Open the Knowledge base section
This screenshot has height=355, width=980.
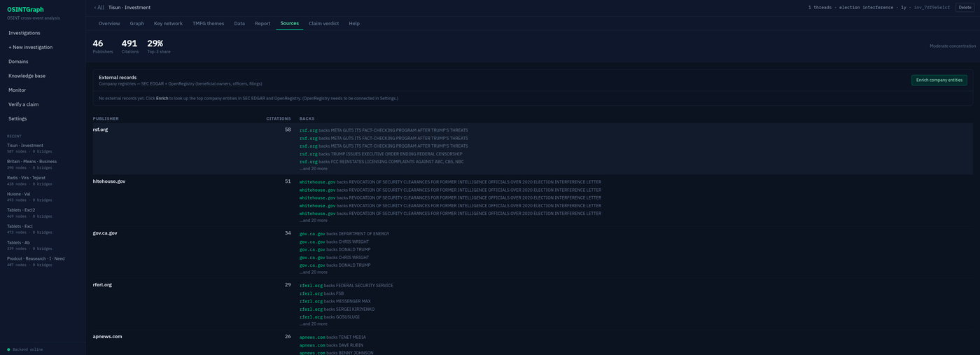point(27,76)
